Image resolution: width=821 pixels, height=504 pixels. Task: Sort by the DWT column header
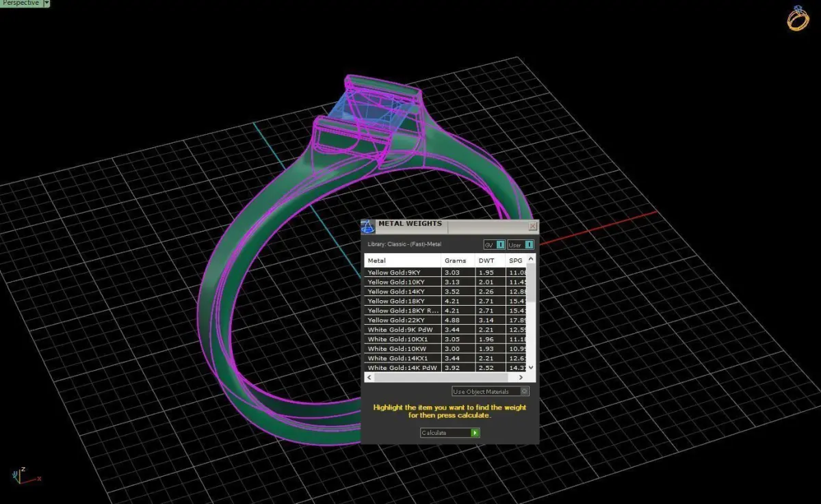(x=490, y=261)
